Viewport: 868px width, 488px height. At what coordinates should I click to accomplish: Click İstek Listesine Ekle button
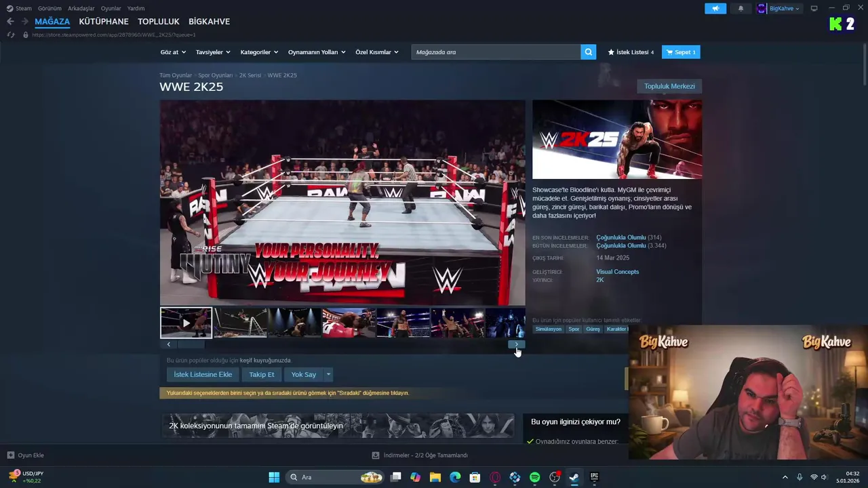203,374
